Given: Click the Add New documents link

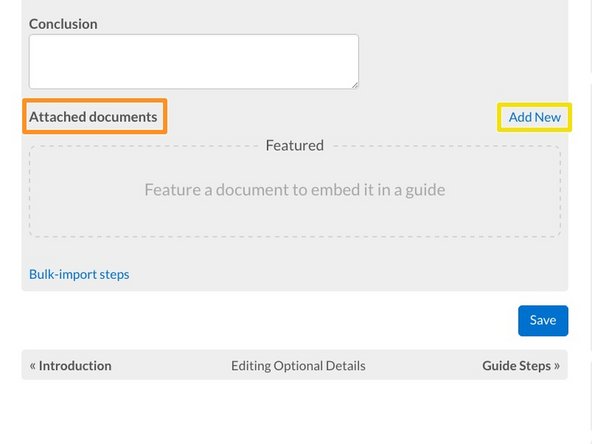Looking at the screenshot, I should pos(534,117).
